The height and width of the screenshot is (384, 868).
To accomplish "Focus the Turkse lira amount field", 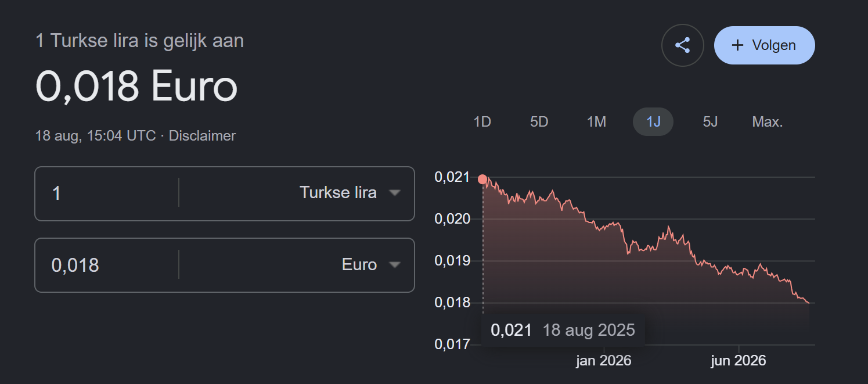I will point(106,193).
